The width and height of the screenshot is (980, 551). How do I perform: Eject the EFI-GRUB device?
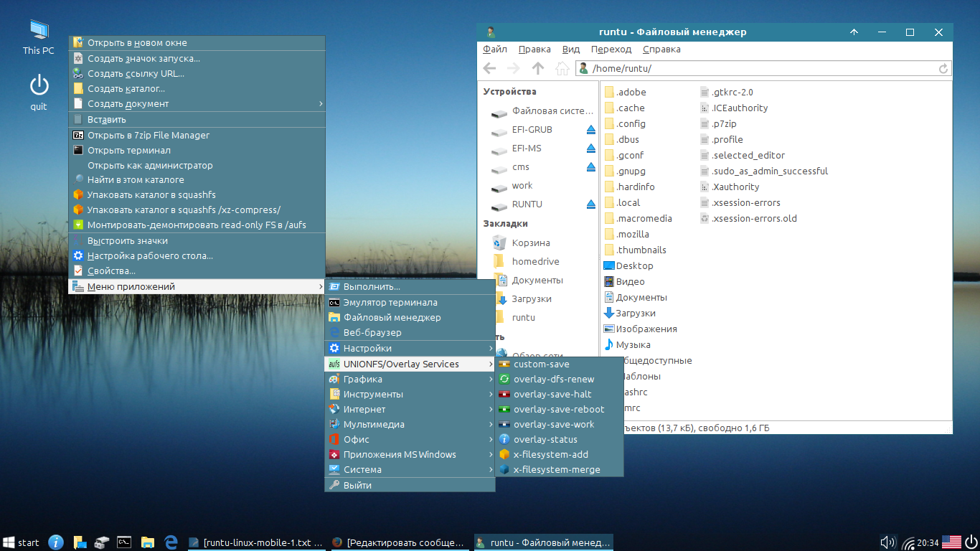(590, 130)
